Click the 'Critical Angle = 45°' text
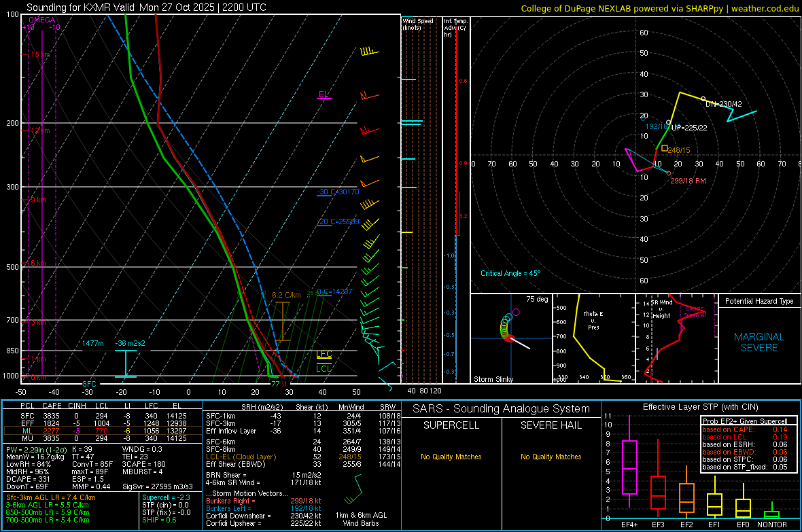802x532 pixels. coord(510,273)
